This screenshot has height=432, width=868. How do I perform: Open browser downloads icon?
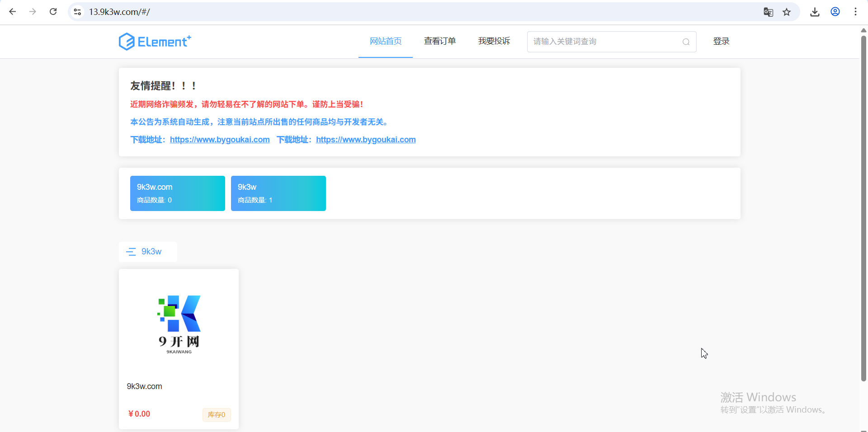(x=815, y=12)
